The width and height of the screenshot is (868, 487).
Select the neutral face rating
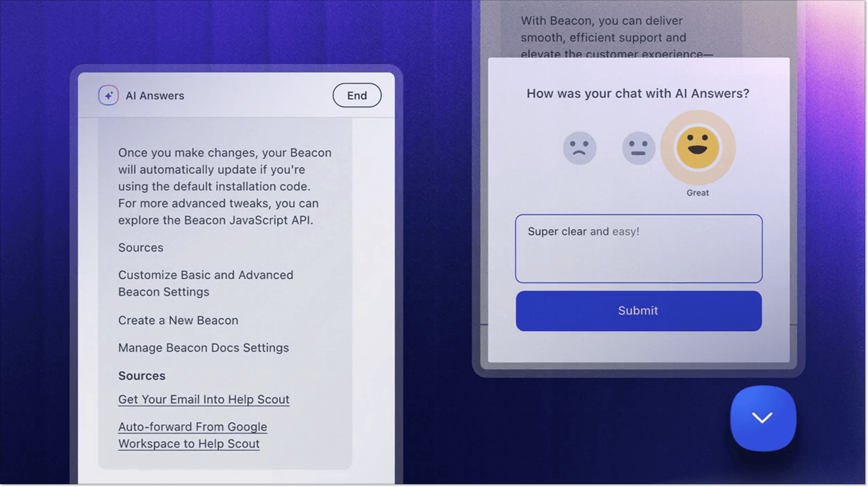click(638, 148)
